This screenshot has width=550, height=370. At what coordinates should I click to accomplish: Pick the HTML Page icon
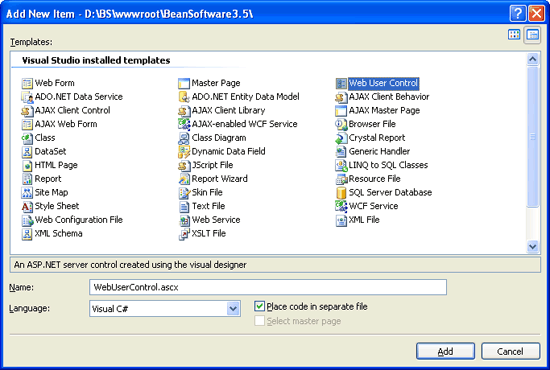pos(27,166)
